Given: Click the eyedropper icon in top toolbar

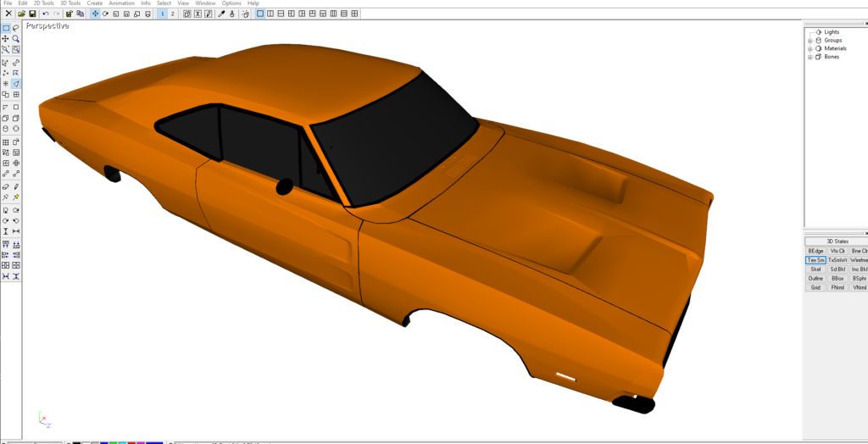Looking at the screenshot, I should [x=221, y=14].
